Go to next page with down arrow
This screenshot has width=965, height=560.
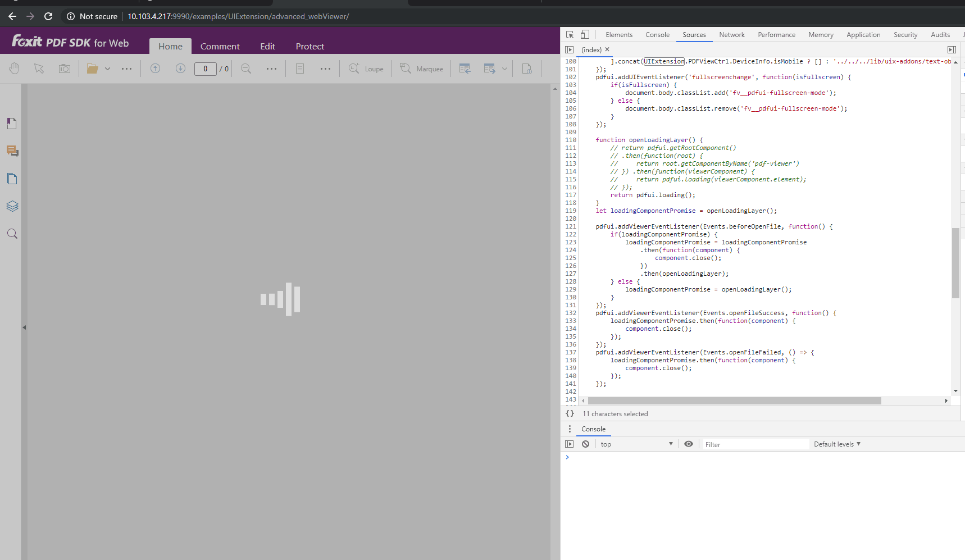pos(180,69)
